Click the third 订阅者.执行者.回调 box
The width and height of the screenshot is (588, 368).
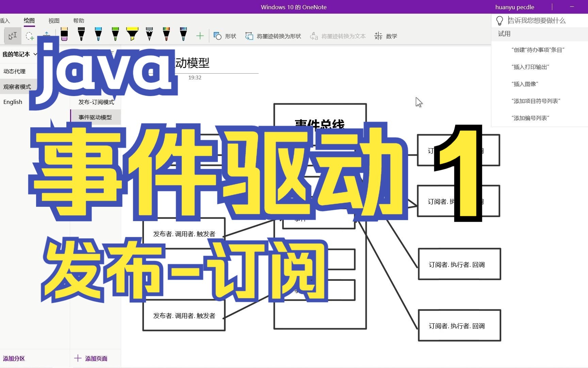459,264
